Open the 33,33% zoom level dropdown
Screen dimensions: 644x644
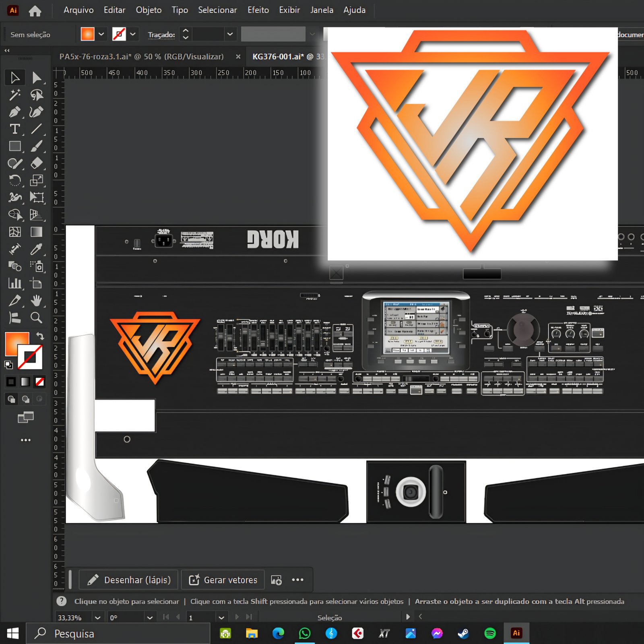[97, 617]
